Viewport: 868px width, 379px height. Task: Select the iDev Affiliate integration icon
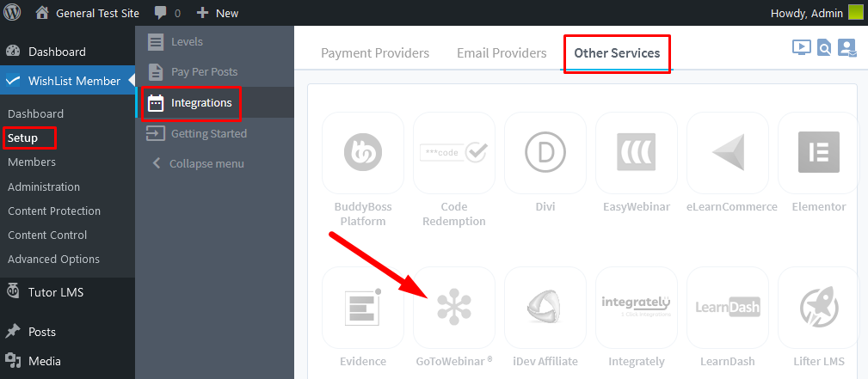coord(545,307)
